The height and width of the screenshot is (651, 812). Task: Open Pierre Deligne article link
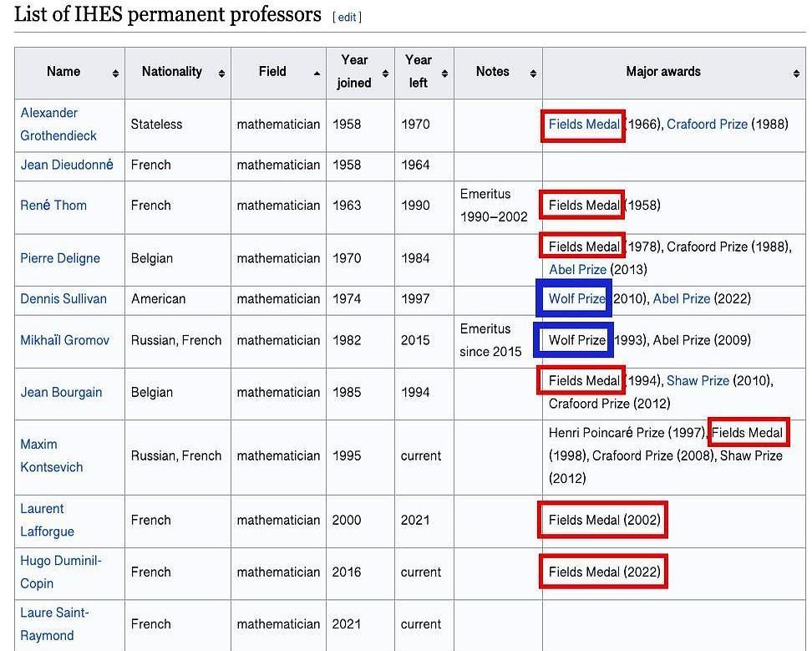pyautogui.click(x=60, y=258)
